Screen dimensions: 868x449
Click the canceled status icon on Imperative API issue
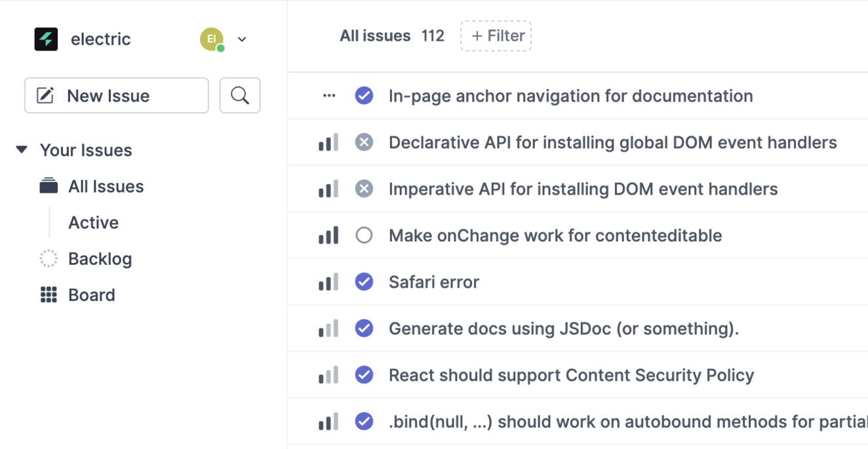[364, 189]
